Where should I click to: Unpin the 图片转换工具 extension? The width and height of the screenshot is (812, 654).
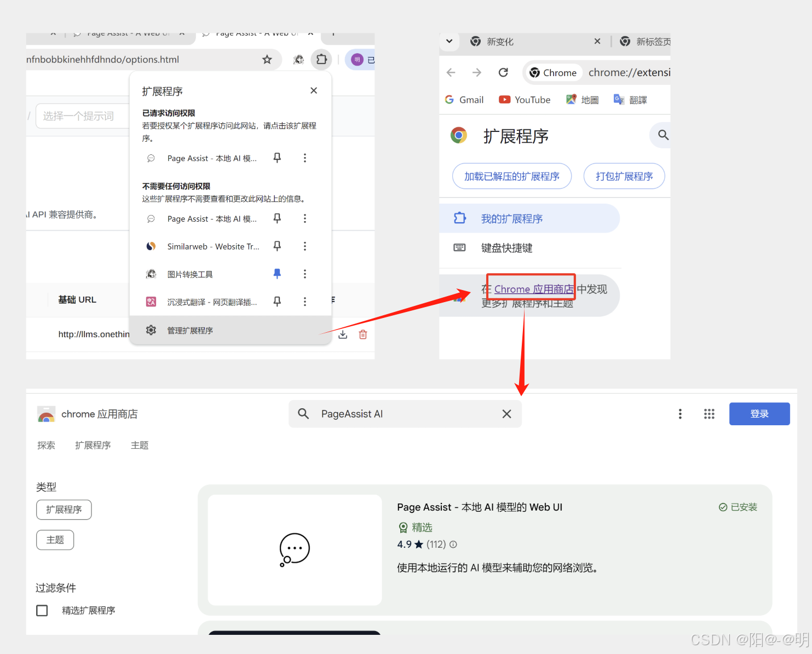277,274
